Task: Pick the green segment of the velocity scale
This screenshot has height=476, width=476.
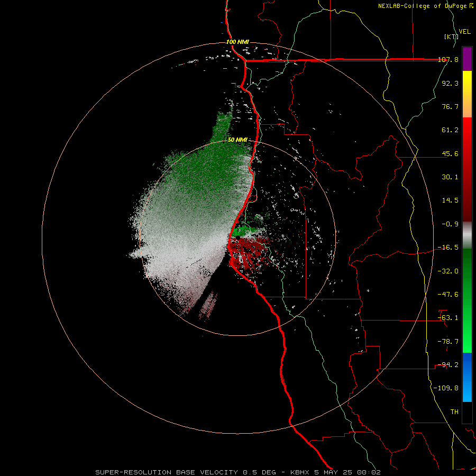Action: 467,300
